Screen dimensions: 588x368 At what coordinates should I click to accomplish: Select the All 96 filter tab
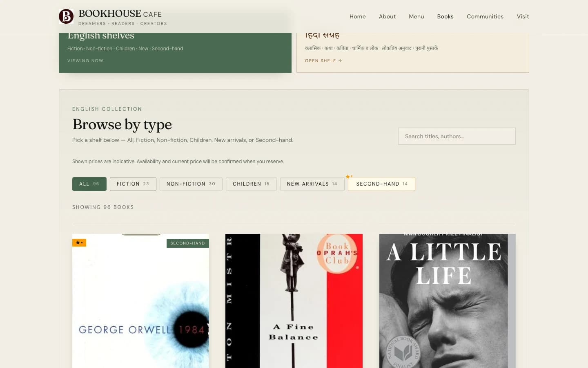tap(89, 184)
